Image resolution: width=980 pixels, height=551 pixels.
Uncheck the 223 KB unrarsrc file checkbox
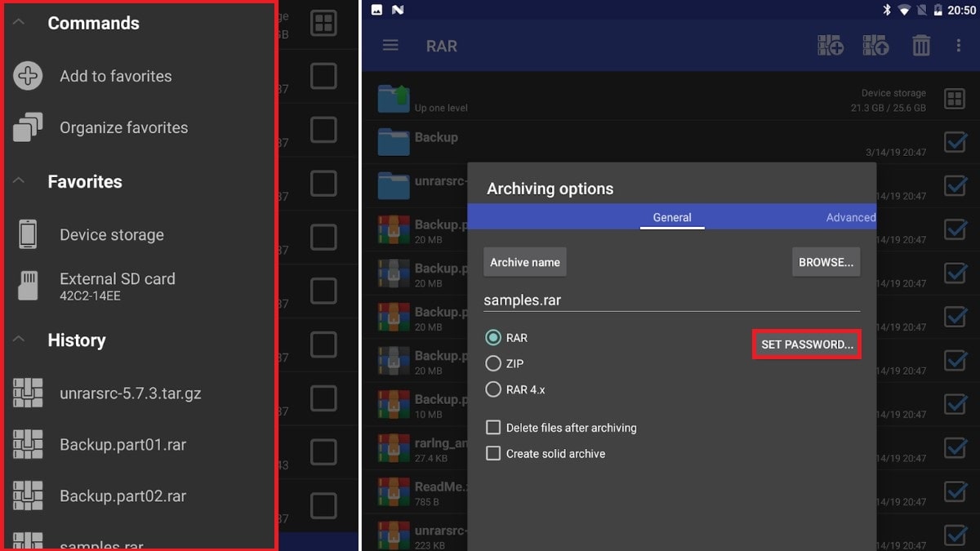point(955,535)
